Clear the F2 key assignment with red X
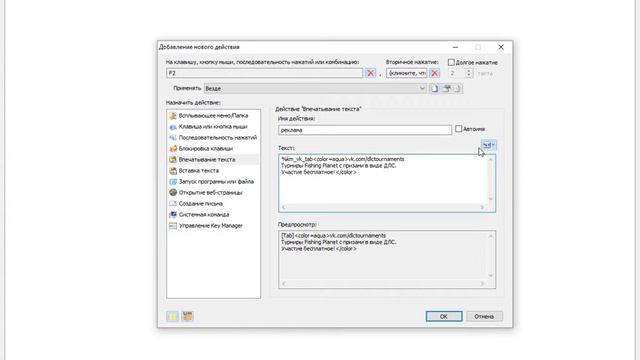 coord(370,73)
